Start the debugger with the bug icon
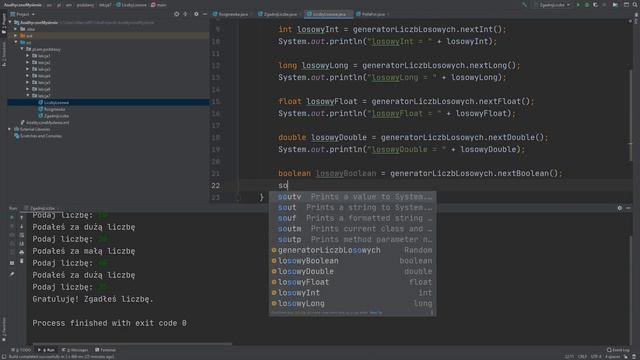This screenshot has height=360, width=640. tap(587, 5)
